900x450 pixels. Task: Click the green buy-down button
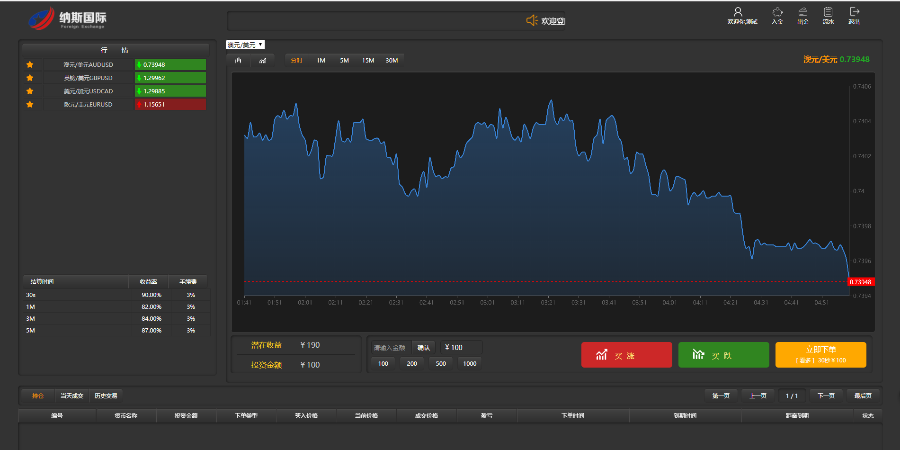(x=723, y=355)
